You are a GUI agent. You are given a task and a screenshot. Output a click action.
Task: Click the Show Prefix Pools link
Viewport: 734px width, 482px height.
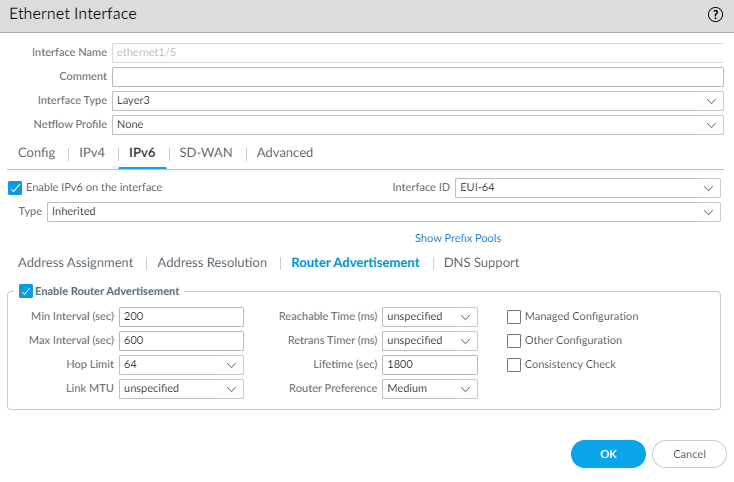(458, 238)
